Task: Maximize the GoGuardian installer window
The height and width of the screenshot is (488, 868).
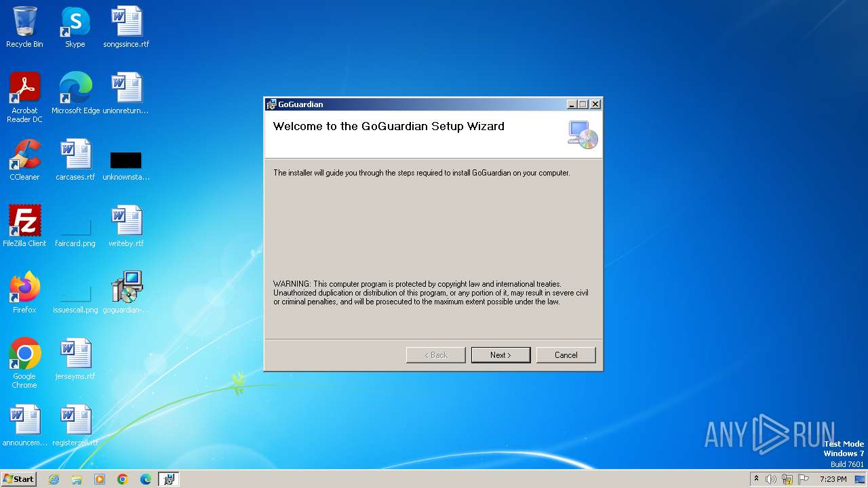Action: click(x=583, y=104)
